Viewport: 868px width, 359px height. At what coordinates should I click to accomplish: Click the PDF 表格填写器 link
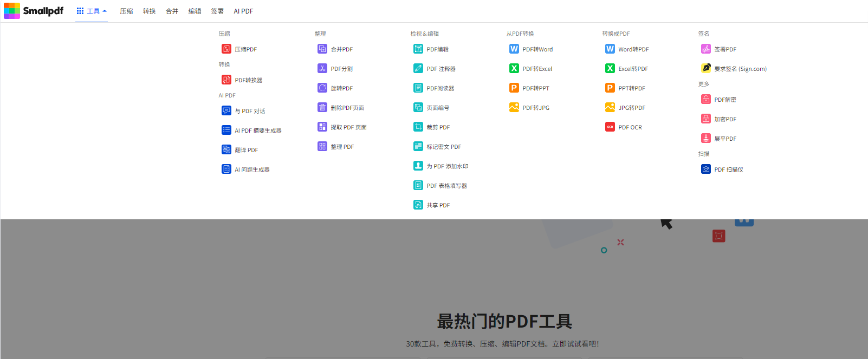point(446,186)
